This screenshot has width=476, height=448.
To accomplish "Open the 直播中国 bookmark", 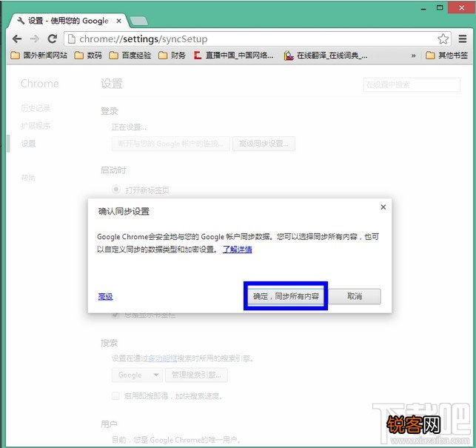I will click(234, 56).
